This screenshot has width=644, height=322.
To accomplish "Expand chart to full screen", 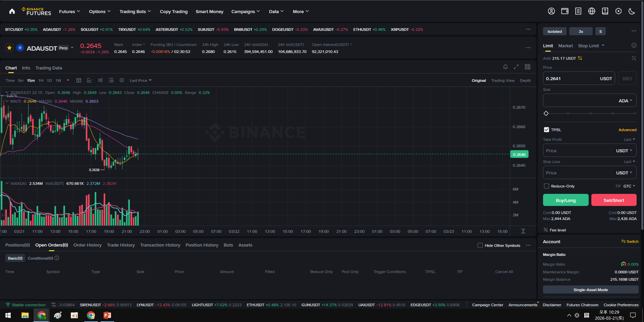I will tap(516, 67).
